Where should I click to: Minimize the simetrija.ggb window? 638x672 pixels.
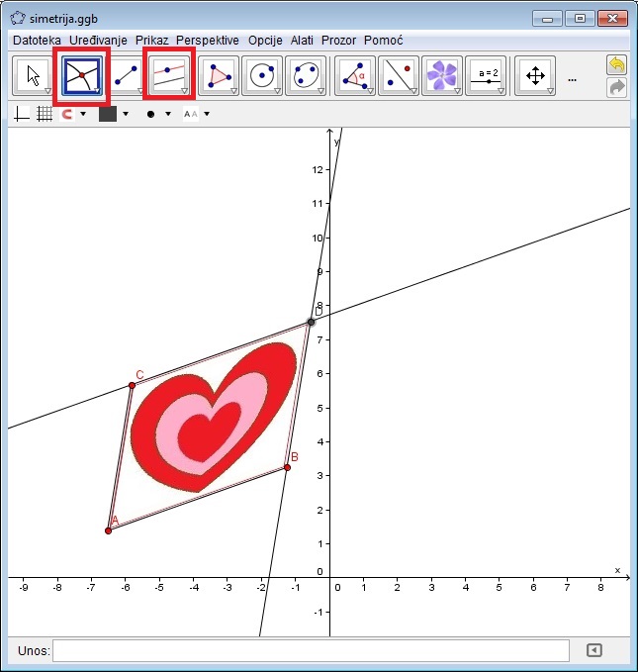[547, 19]
